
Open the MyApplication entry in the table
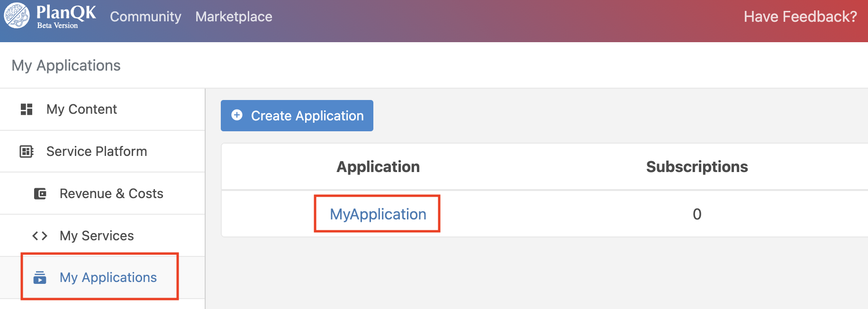coord(378,214)
